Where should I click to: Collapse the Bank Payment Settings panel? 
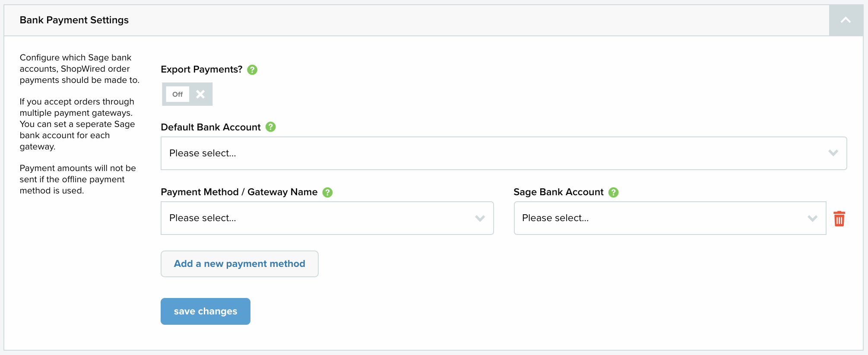coord(846,20)
